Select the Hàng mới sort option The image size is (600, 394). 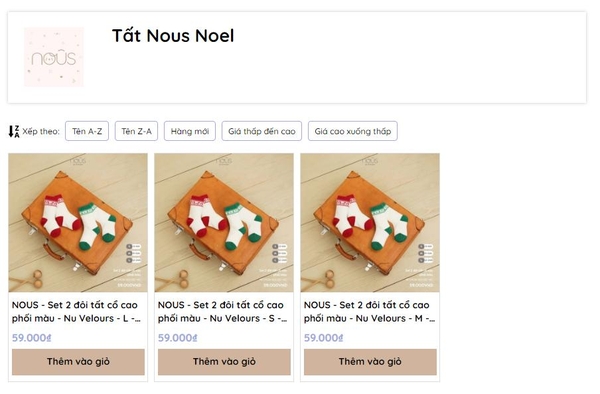coord(190,131)
